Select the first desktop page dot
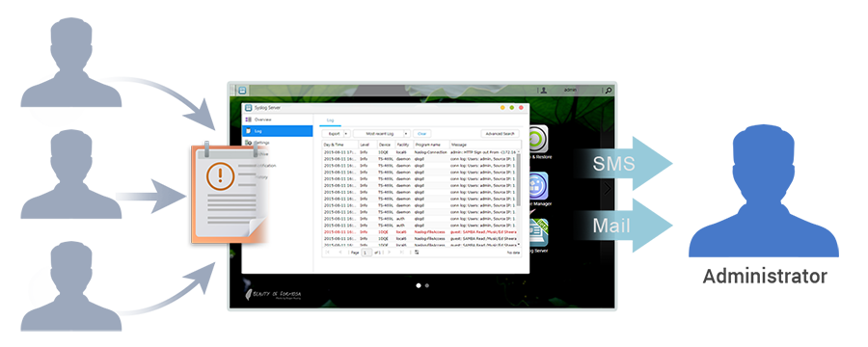 pos(419,285)
